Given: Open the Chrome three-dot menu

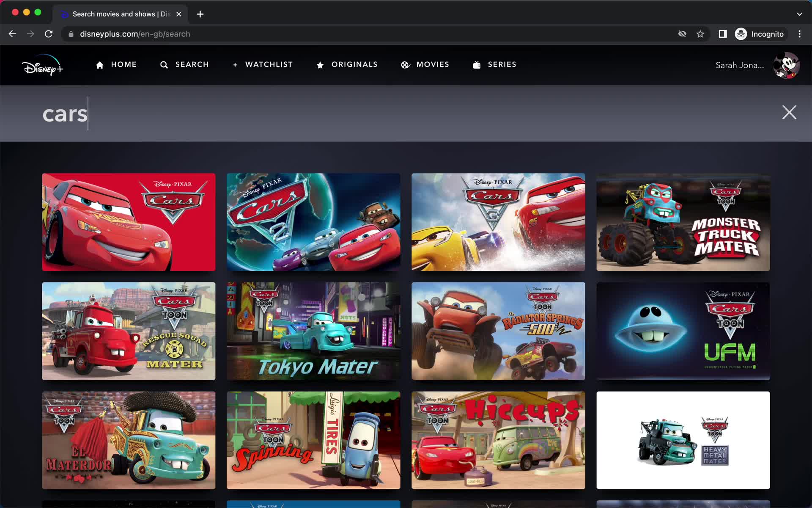Looking at the screenshot, I should (799, 34).
